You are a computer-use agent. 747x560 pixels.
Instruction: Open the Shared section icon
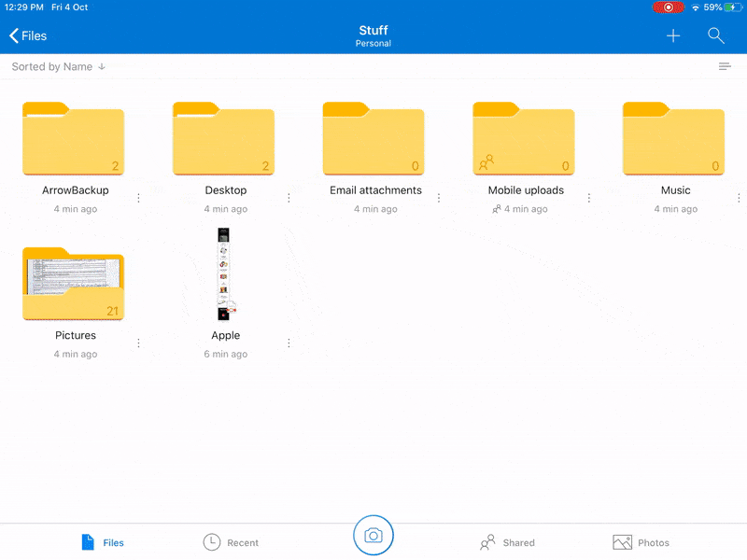click(x=489, y=541)
